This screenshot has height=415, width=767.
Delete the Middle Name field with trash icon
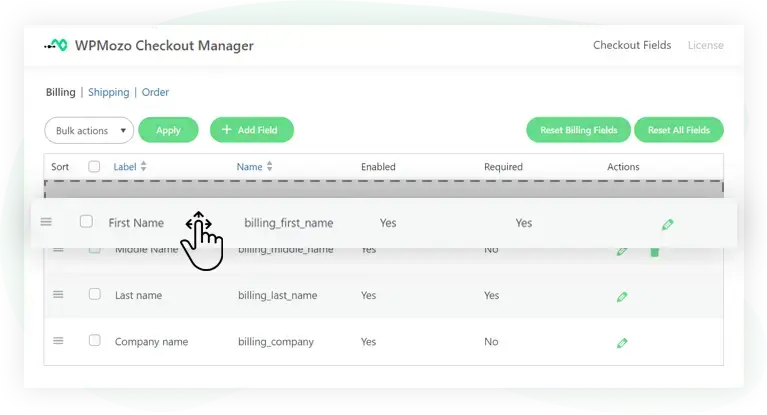[x=654, y=252]
